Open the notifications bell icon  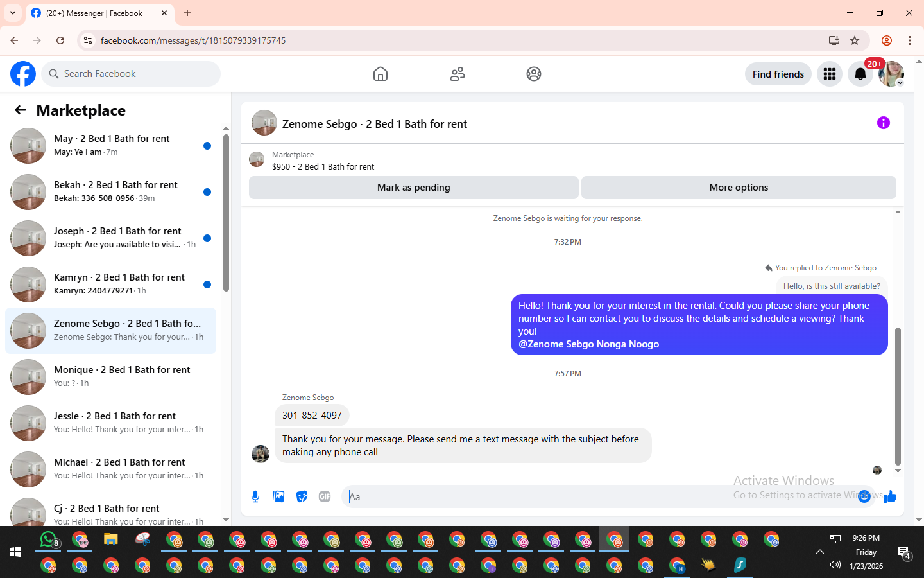[x=860, y=74]
